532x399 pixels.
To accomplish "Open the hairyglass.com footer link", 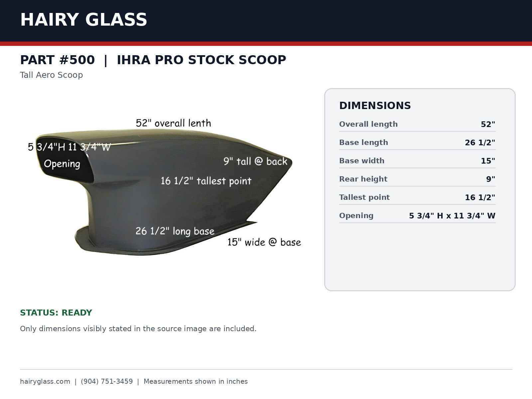I will [x=45, y=381].
